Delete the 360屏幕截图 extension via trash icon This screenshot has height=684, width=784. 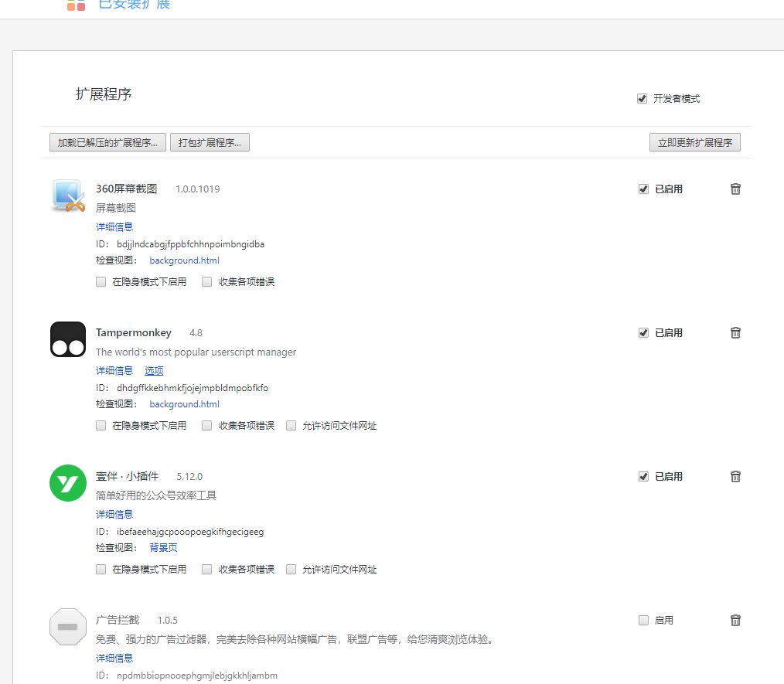click(735, 189)
